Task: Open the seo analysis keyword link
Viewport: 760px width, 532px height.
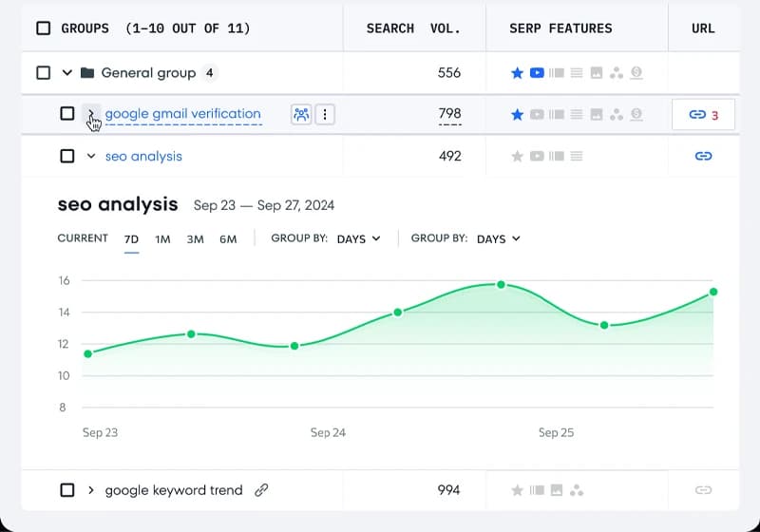Action: [x=144, y=156]
